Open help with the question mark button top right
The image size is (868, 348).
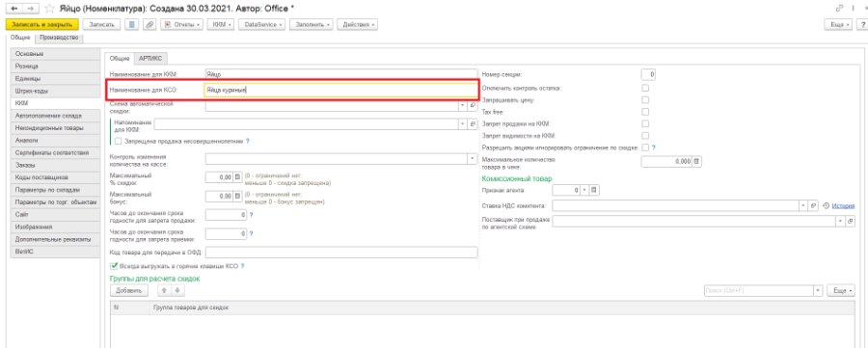coord(862,25)
